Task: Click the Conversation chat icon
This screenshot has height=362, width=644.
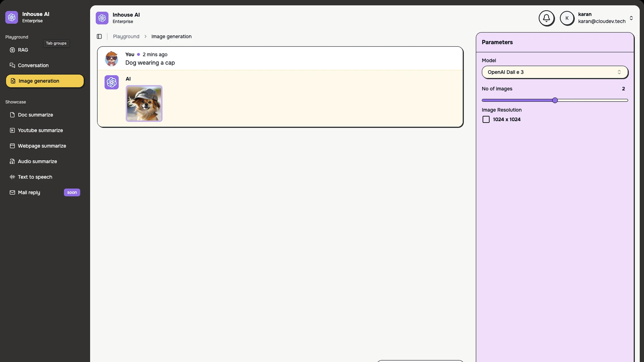Action: [x=12, y=65]
